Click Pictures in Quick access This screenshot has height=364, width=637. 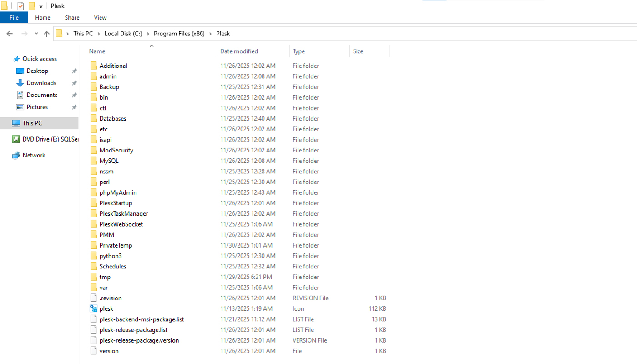[x=37, y=107]
